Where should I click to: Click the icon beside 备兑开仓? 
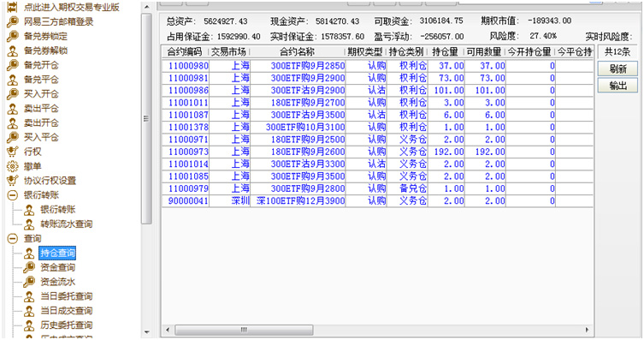(x=13, y=65)
